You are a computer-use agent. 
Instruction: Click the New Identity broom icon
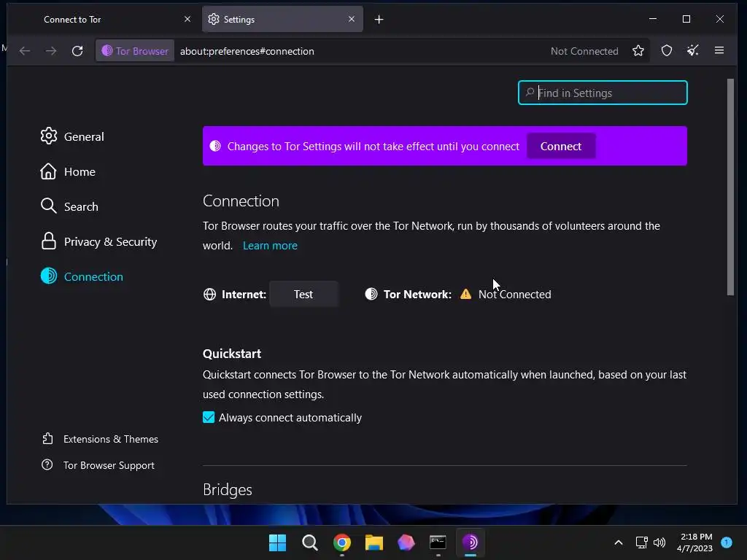pyautogui.click(x=693, y=50)
